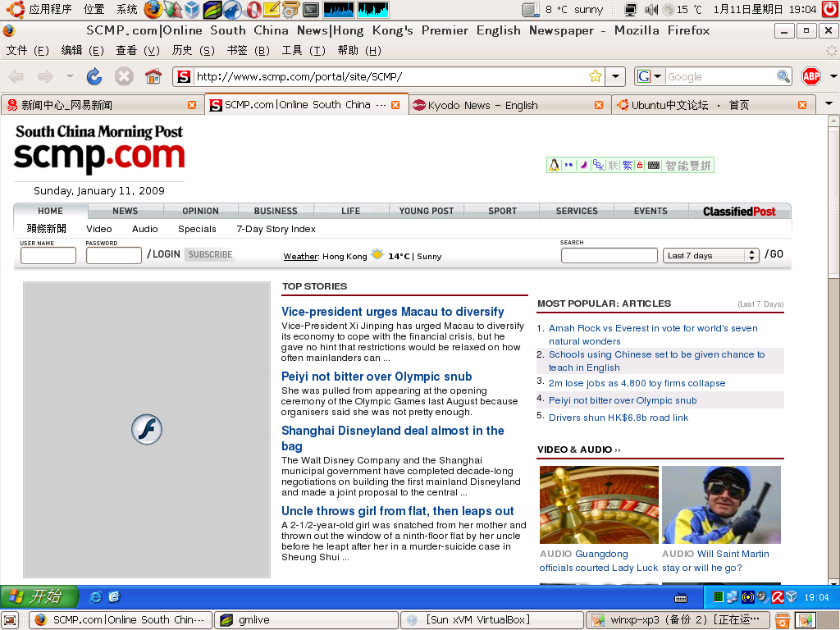Open the blue wolf aMule launcher
The image size is (840, 630).
click(232, 9)
